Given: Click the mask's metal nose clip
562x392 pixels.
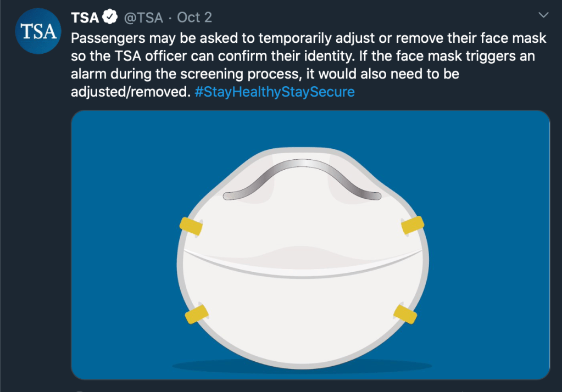Looking at the screenshot, I should click(302, 180).
